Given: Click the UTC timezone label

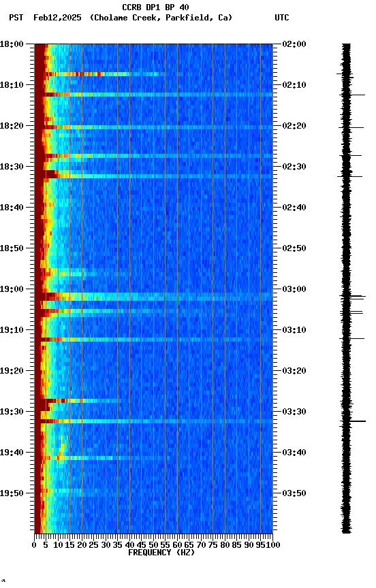Looking at the screenshot, I should tap(282, 18).
